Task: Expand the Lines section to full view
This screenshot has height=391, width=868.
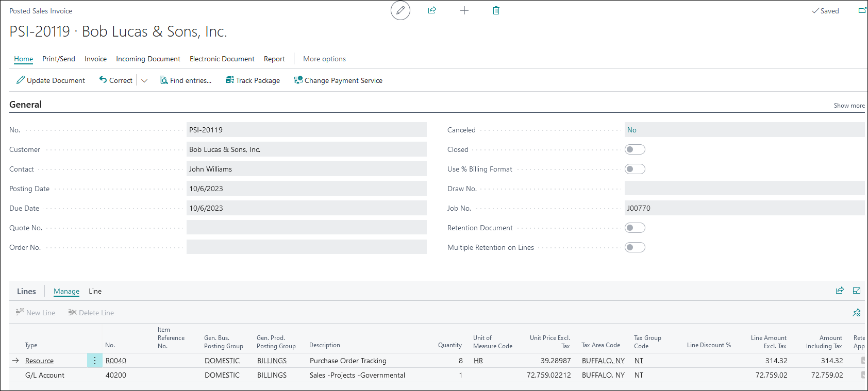Action: point(857,291)
